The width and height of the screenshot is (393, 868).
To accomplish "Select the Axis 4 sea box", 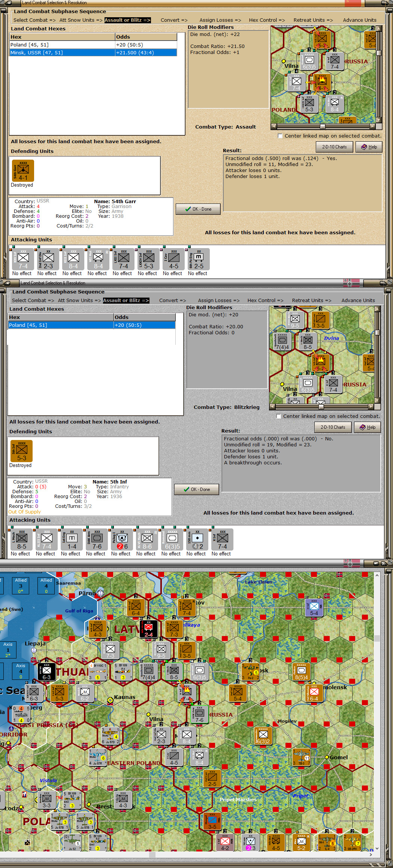I will coord(21,671).
